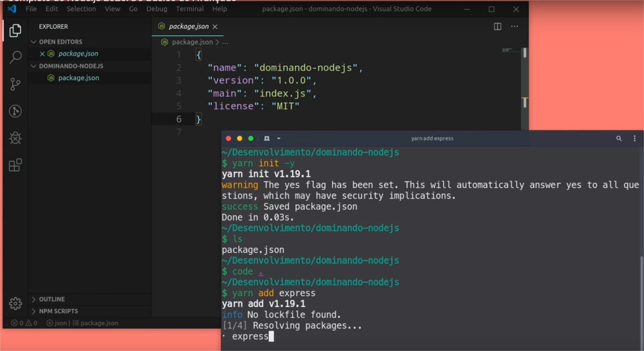Open the Terminal menu

pyautogui.click(x=190, y=9)
